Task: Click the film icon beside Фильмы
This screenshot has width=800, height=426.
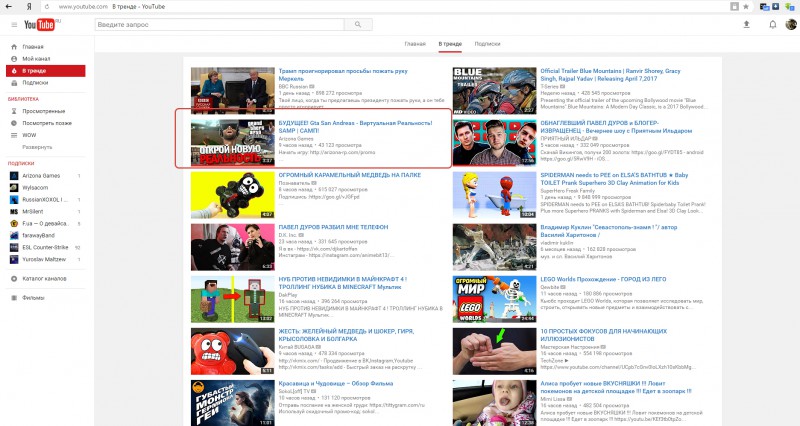Action: (x=14, y=298)
